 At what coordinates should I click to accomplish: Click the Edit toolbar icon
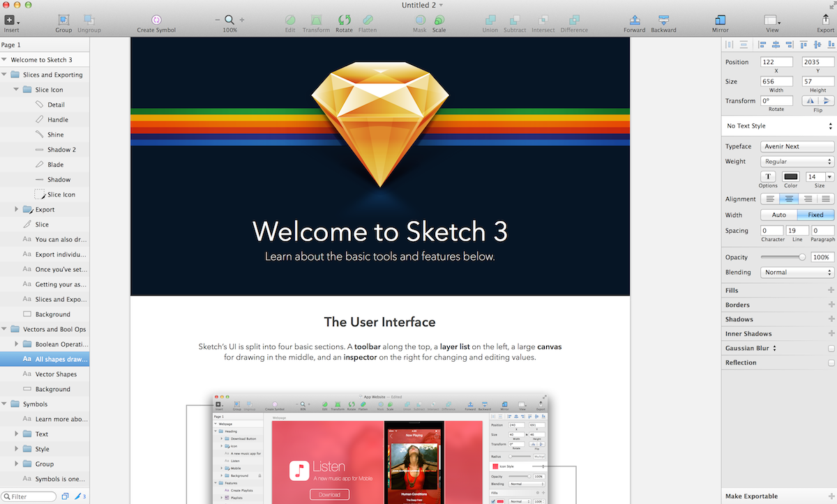(290, 20)
